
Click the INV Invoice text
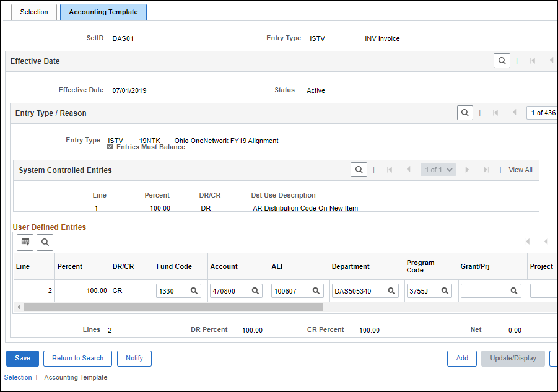click(382, 38)
